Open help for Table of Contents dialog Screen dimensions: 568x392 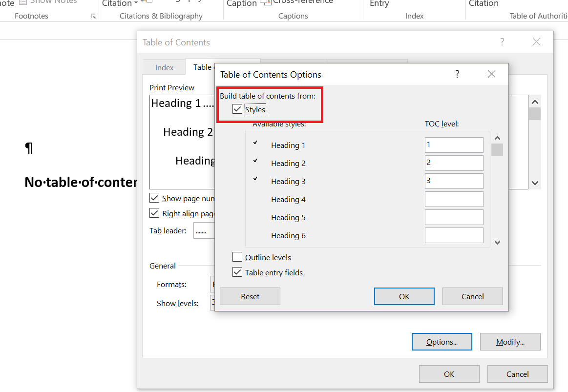coord(502,42)
